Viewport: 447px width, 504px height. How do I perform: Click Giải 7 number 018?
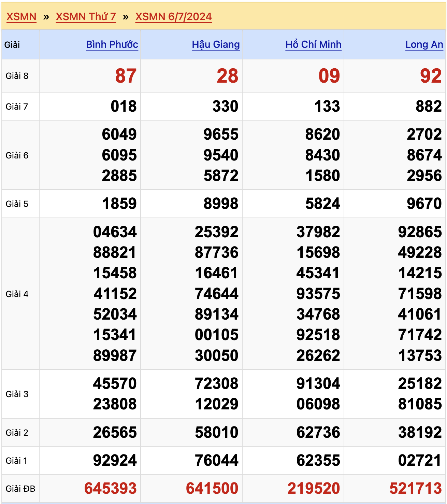(124, 106)
